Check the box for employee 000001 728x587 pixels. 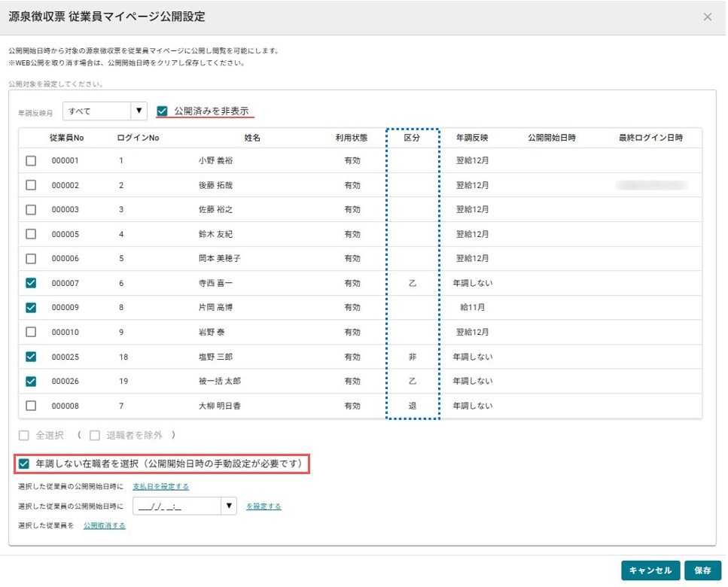coord(31,160)
